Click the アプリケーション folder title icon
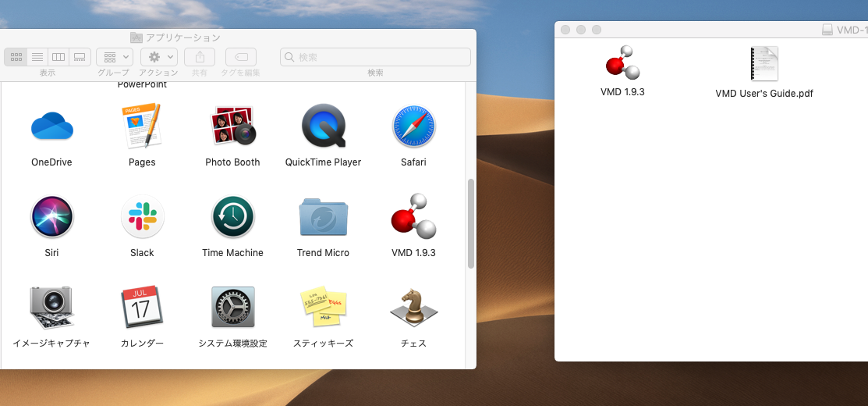Image resolution: width=868 pixels, height=406 pixels. [x=136, y=37]
